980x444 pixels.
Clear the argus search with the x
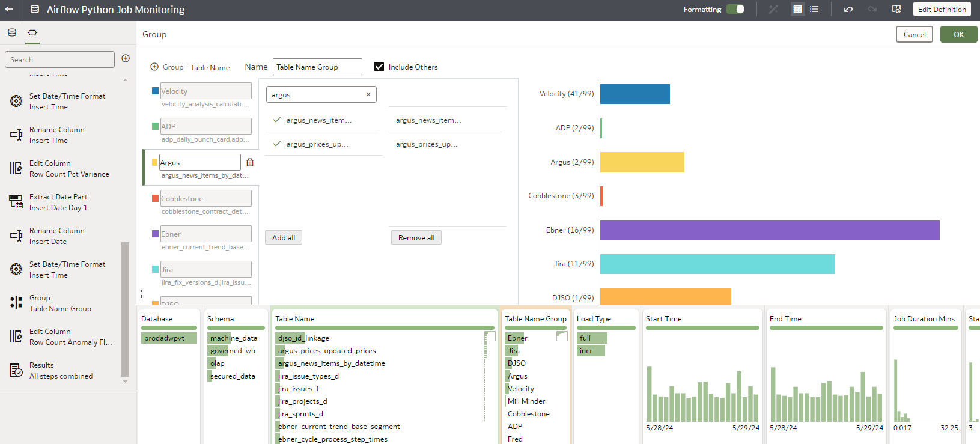coord(368,94)
